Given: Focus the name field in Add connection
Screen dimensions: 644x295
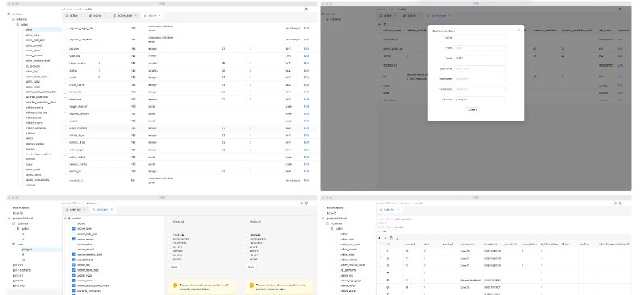Looking at the screenshot, I should pos(480,37).
